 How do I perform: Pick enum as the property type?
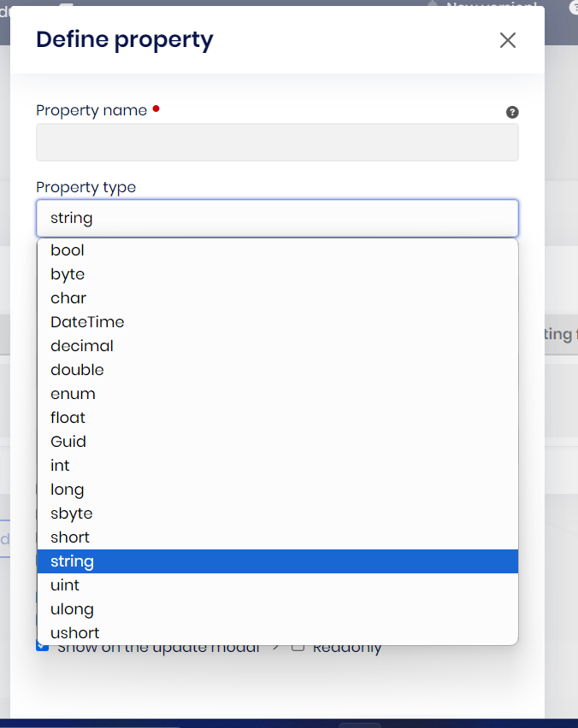tap(73, 394)
